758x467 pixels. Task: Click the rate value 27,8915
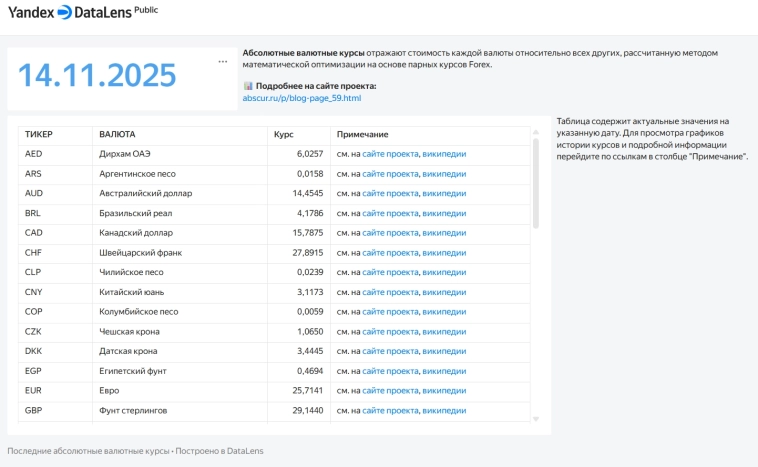tap(307, 252)
